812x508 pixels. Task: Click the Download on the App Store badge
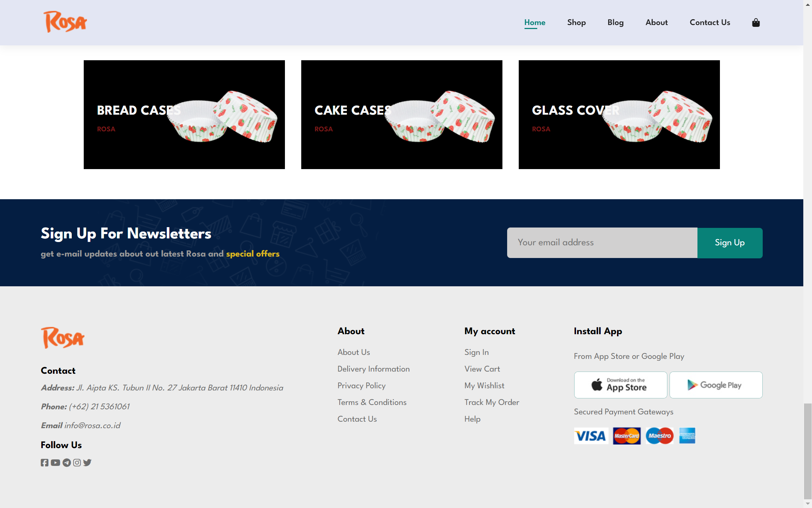(x=620, y=385)
